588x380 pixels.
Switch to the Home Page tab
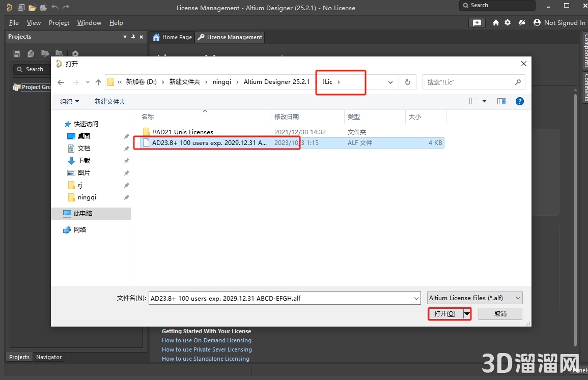173,37
